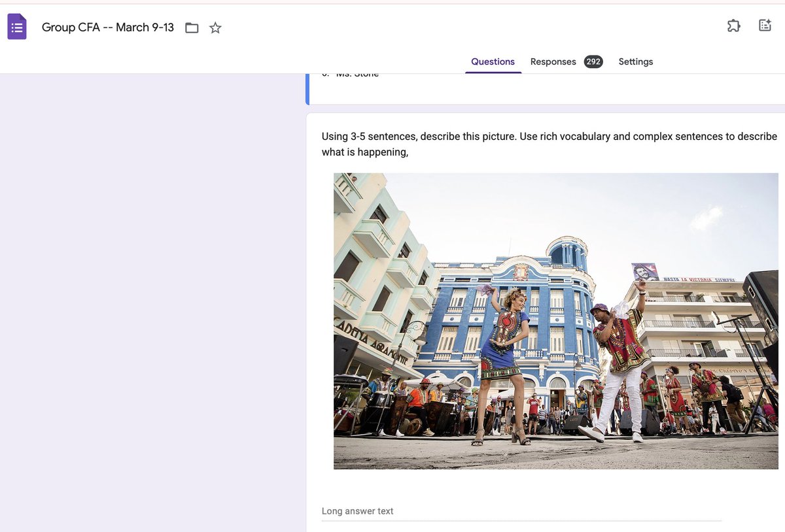Open the Google Forms home icon
The height and width of the screenshot is (532, 785).
[17, 27]
